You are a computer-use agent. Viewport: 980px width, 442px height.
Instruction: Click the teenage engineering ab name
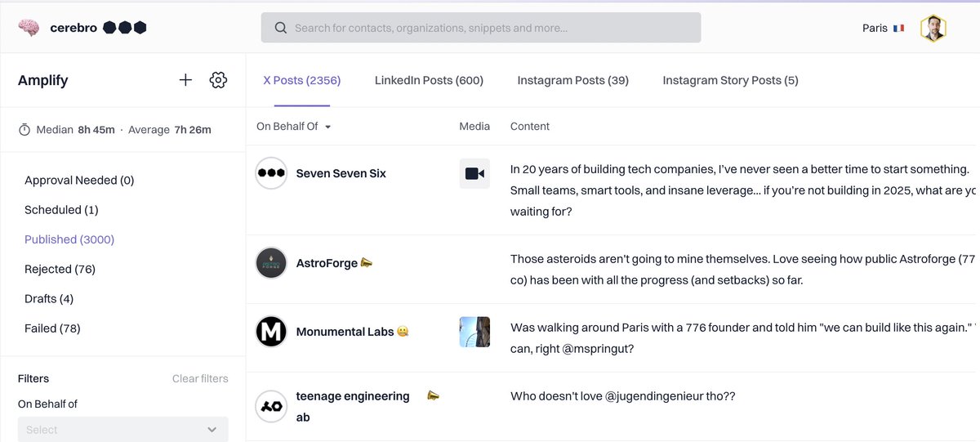tap(353, 406)
